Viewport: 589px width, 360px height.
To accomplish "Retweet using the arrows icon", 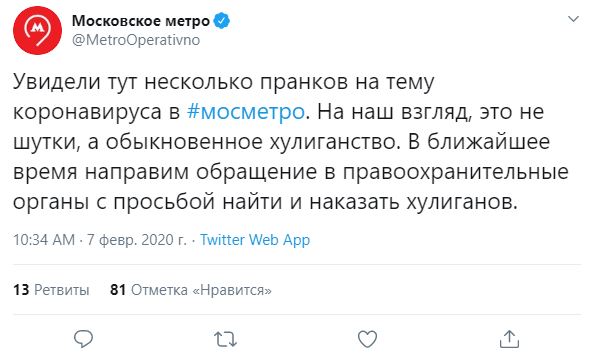I will pyautogui.click(x=225, y=339).
